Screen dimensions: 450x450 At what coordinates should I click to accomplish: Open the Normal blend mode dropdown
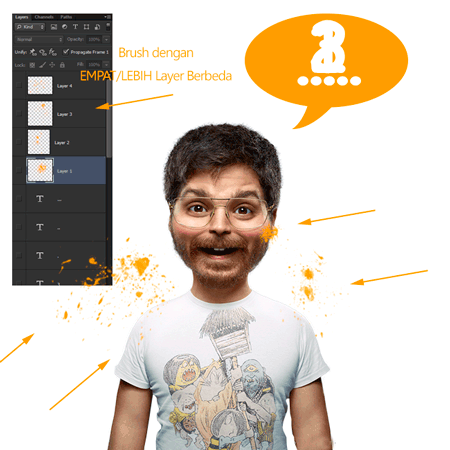click(x=39, y=39)
